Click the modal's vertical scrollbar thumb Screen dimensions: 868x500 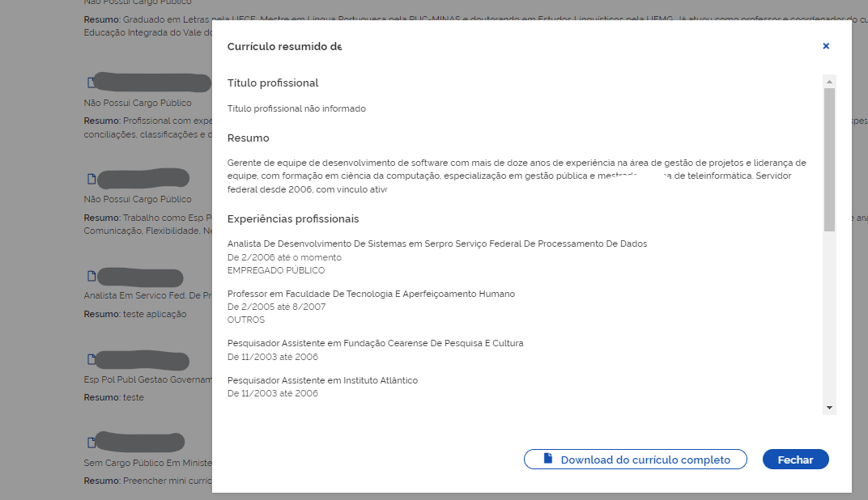click(x=829, y=158)
